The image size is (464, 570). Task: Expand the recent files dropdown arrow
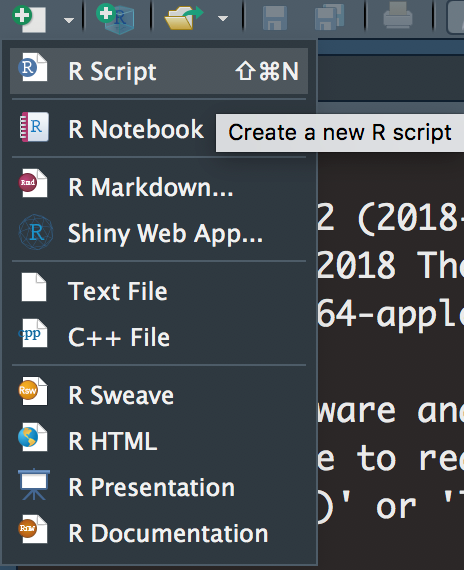pos(223,18)
